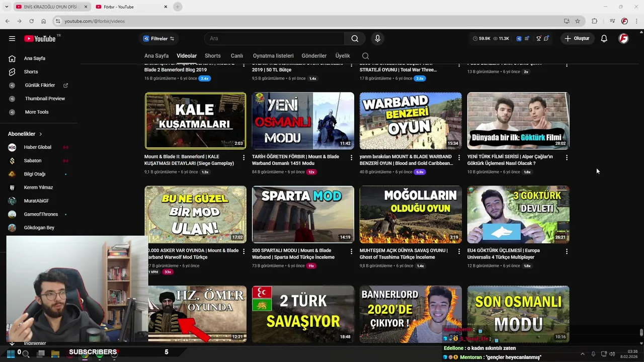
Task: Switch to the Shorts channel tab
Action: click(x=213, y=56)
